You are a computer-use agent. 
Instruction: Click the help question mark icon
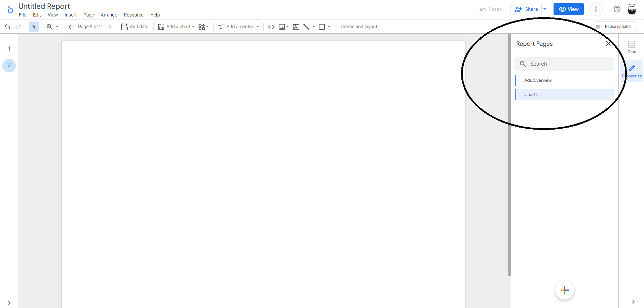coord(617,9)
